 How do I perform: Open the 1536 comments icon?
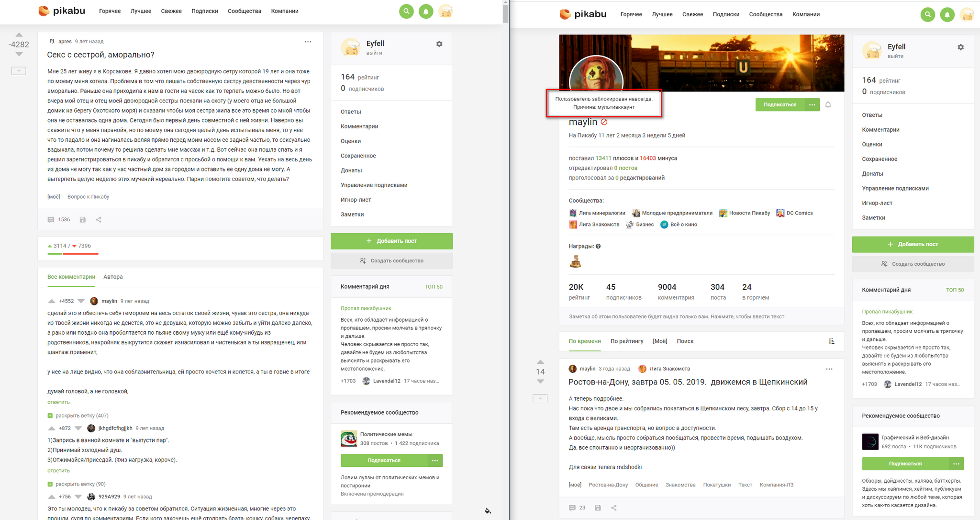click(51, 220)
